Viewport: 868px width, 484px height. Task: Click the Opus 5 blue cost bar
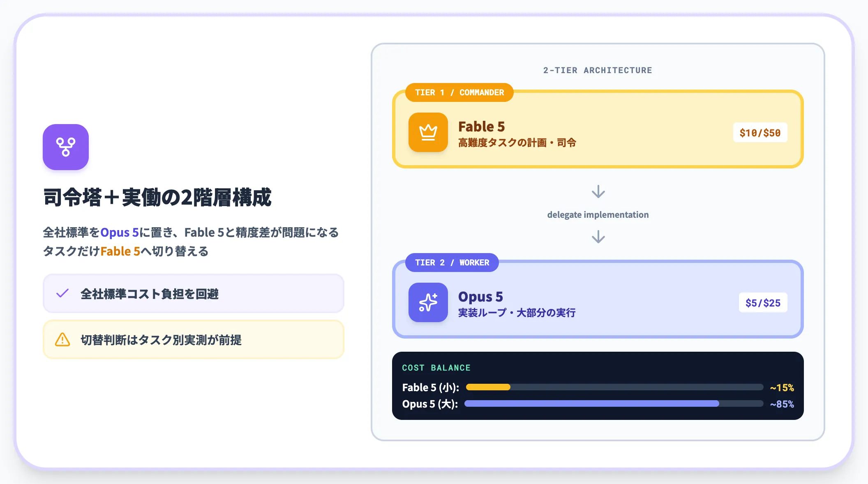pos(592,403)
